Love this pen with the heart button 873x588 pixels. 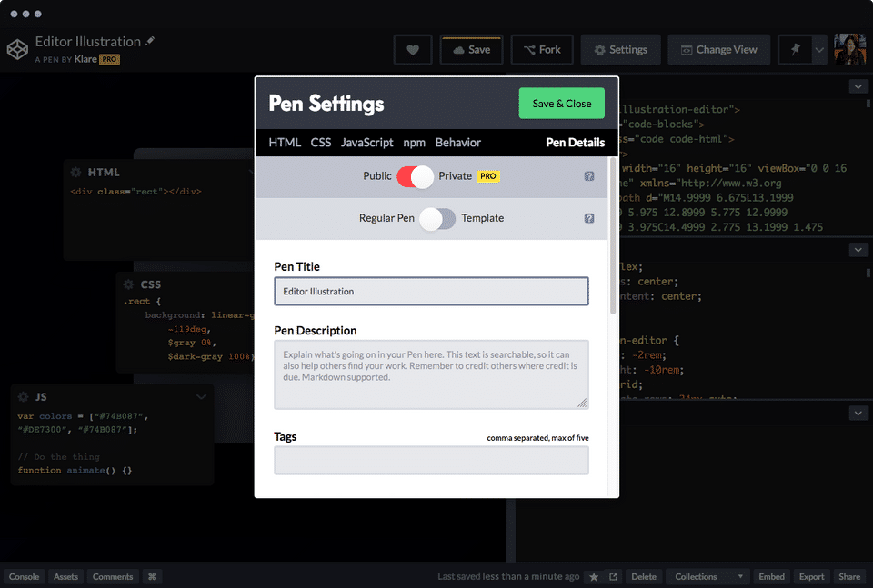pos(413,50)
